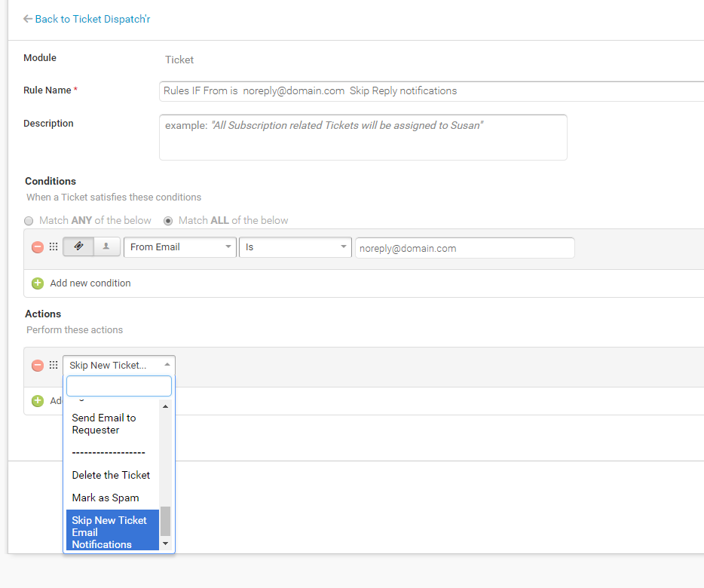
Task: Select Match ALL of the below
Action: 168,221
